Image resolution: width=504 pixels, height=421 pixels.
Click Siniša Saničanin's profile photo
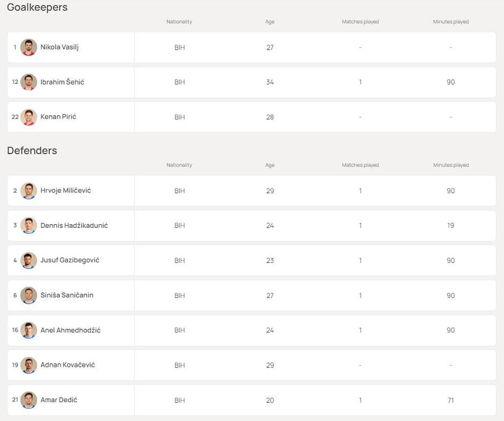[28, 295]
